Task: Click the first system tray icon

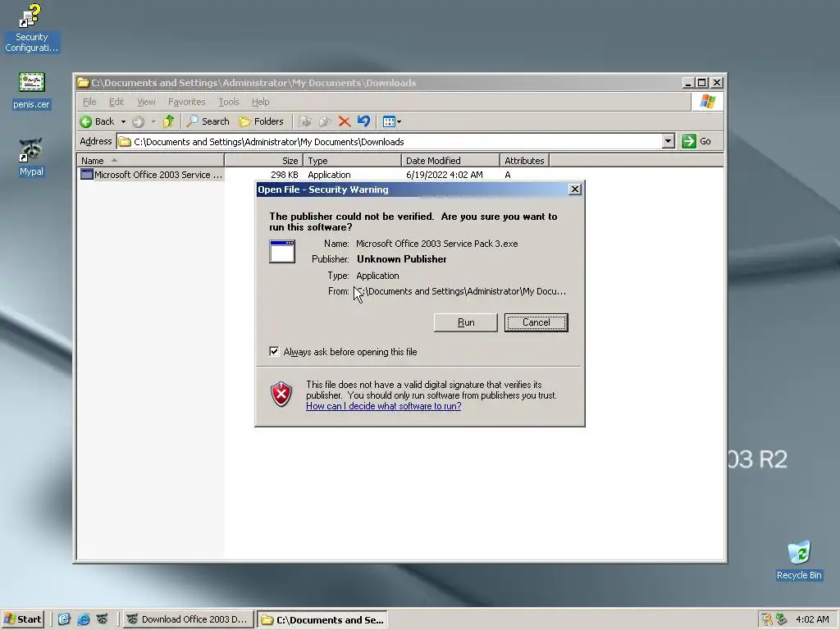Action: 767,619
